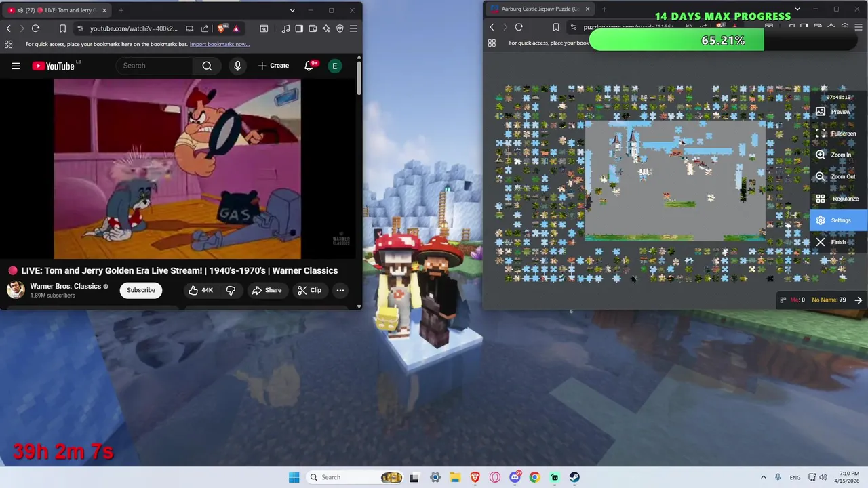Bookmark the YouTube page
The image size is (868, 488).
(x=62, y=28)
